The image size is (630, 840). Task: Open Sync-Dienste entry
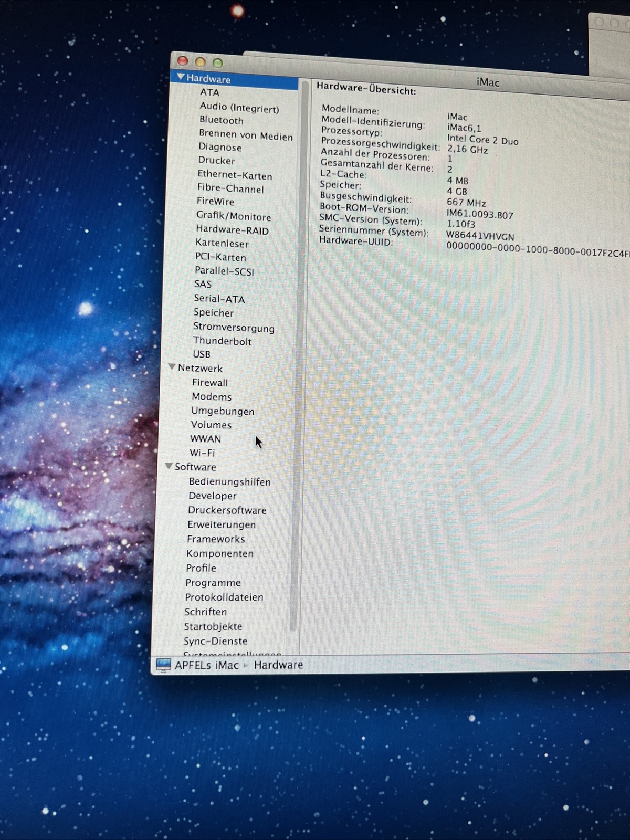coord(215,641)
